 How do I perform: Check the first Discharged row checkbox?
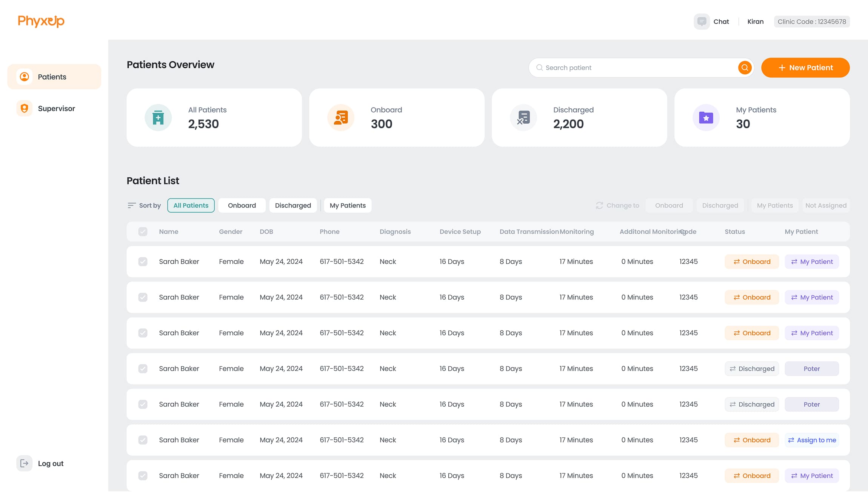[x=143, y=369]
